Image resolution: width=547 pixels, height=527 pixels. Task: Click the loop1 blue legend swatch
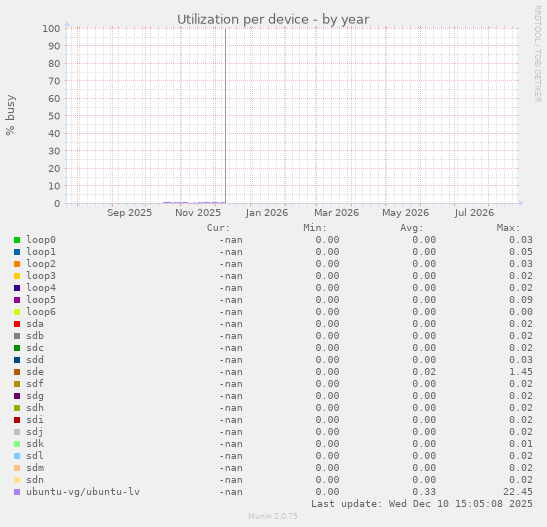pos(17,252)
